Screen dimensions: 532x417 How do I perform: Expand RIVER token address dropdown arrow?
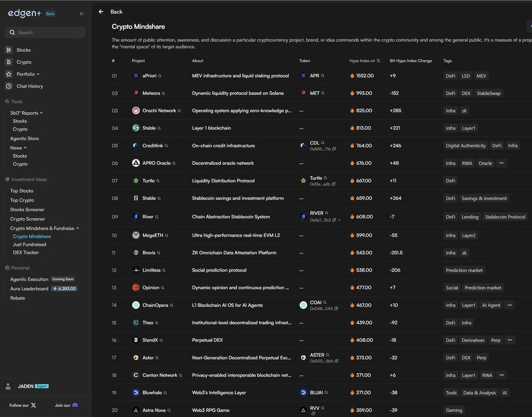point(339,220)
